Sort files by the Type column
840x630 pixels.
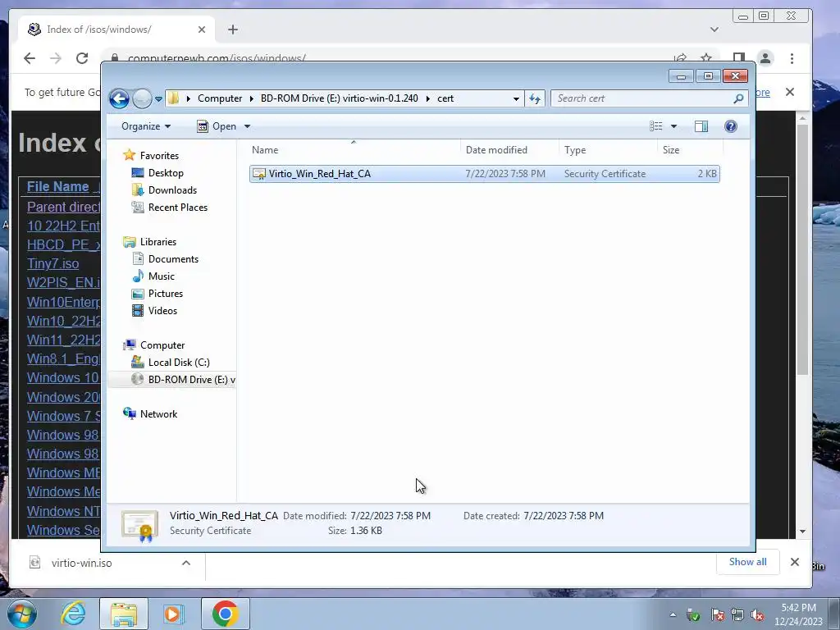coord(608,150)
